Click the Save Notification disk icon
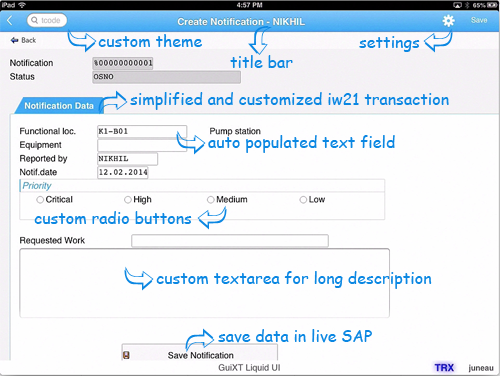 click(x=126, y=355)
